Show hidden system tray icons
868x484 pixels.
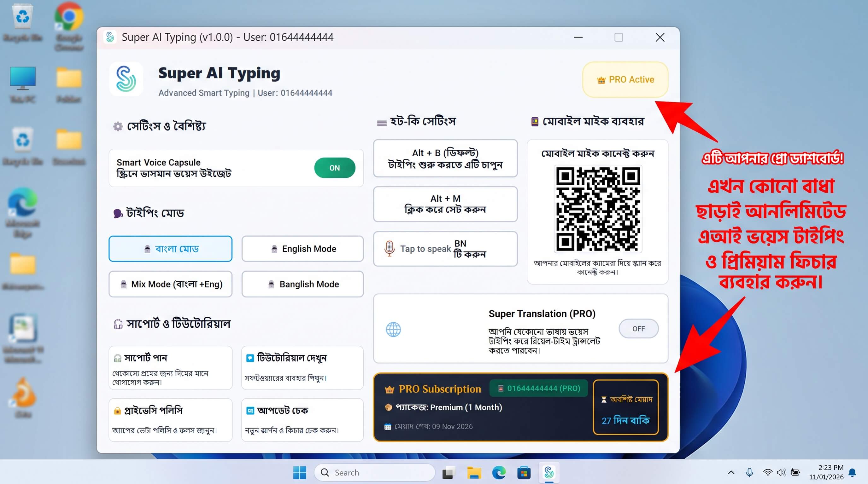tap(731, 472)
